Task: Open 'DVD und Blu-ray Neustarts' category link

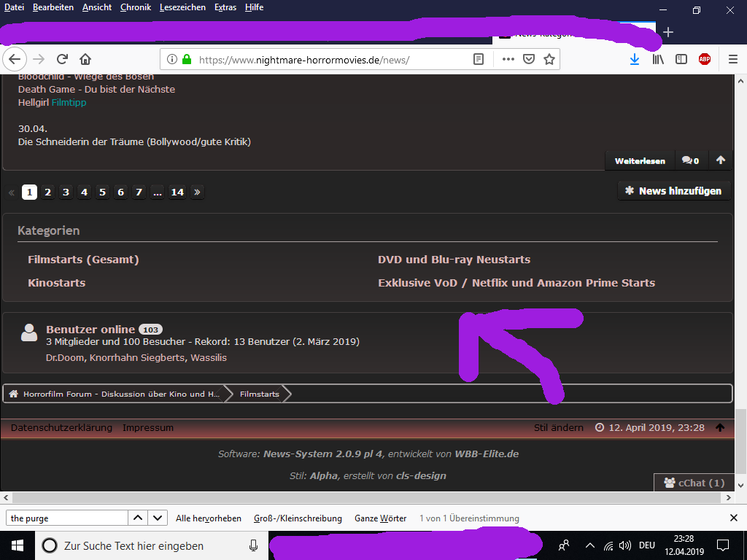Action: [454, 260]
